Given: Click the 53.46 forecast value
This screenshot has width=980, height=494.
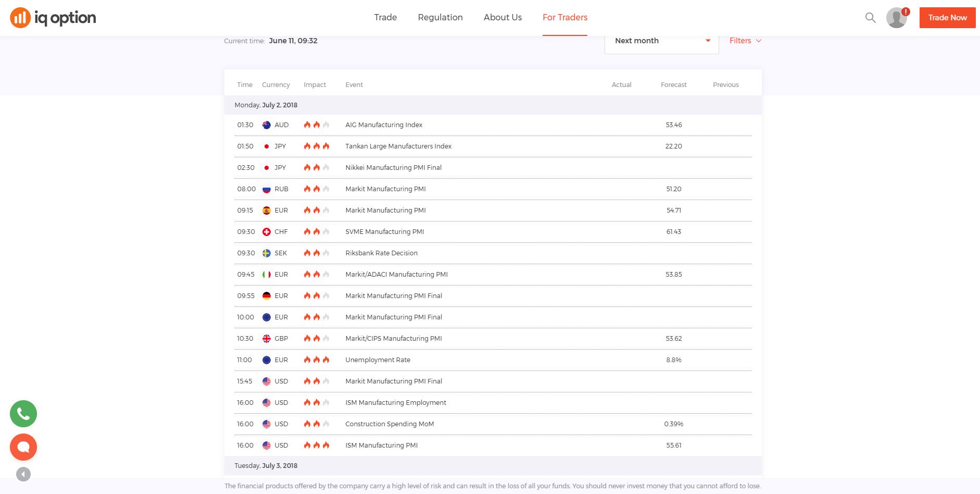Looking at the screenshot, I should click(x=674, y=125).
